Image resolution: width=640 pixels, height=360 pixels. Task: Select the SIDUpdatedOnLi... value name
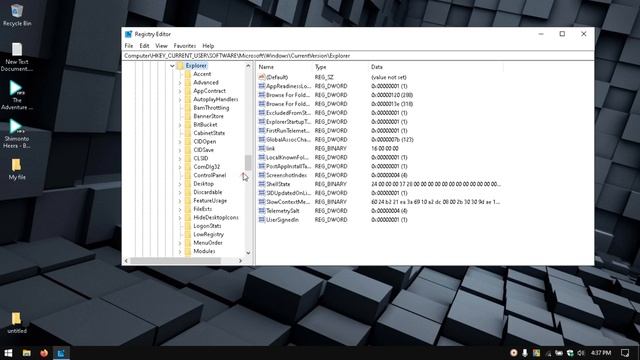point(288,193)
